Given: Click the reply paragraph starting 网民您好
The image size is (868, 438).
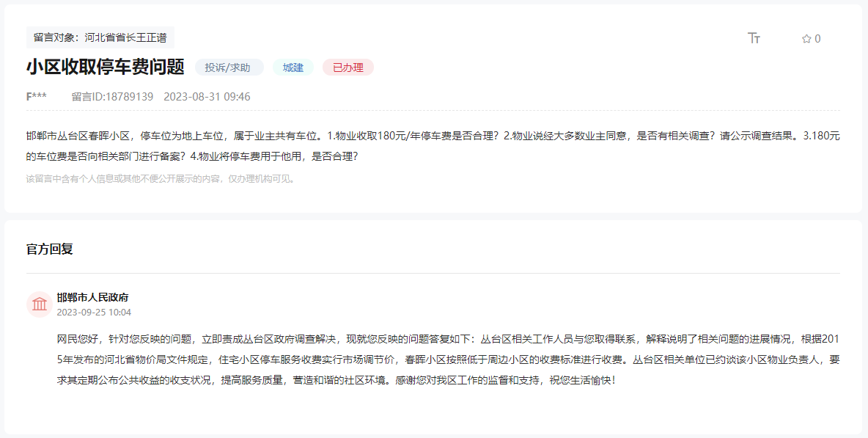Looking at the screenshot, I should 449,360.
